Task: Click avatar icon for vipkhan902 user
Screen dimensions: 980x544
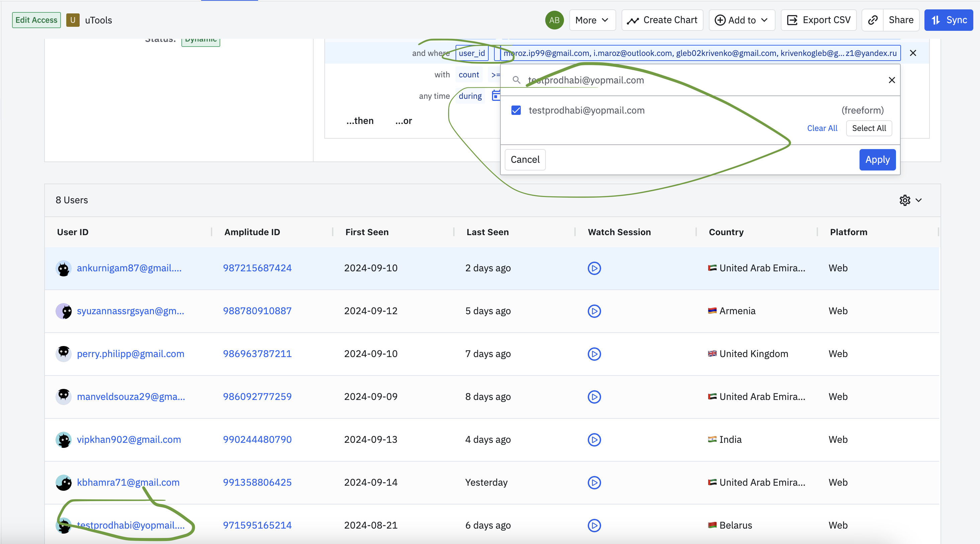Action: click(x=64, y=440)
